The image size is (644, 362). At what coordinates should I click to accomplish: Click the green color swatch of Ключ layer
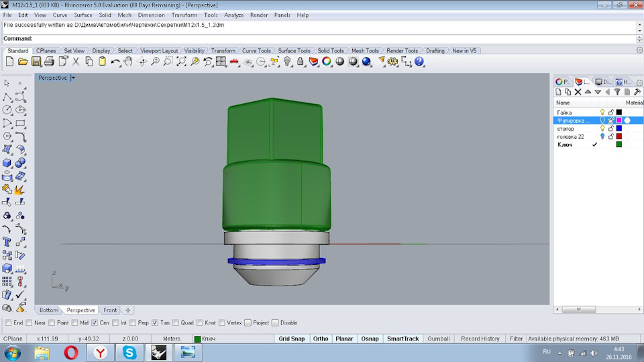[619, 145]
